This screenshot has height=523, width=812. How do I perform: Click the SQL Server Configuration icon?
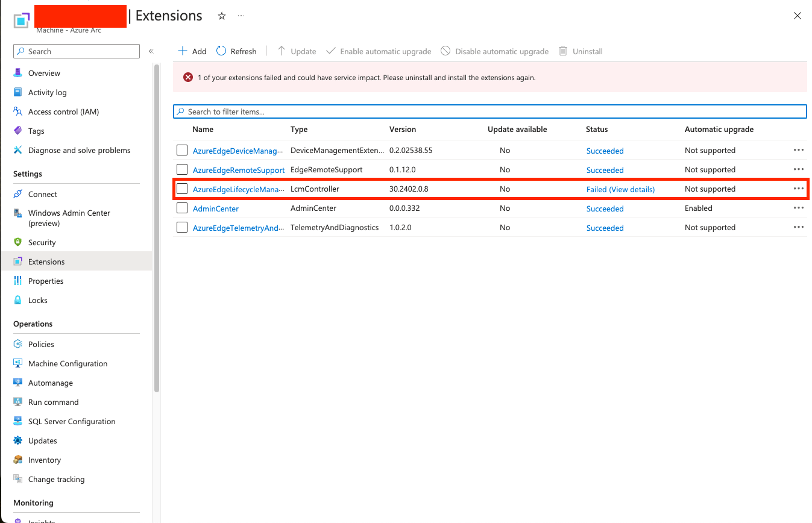pos(18,421)
